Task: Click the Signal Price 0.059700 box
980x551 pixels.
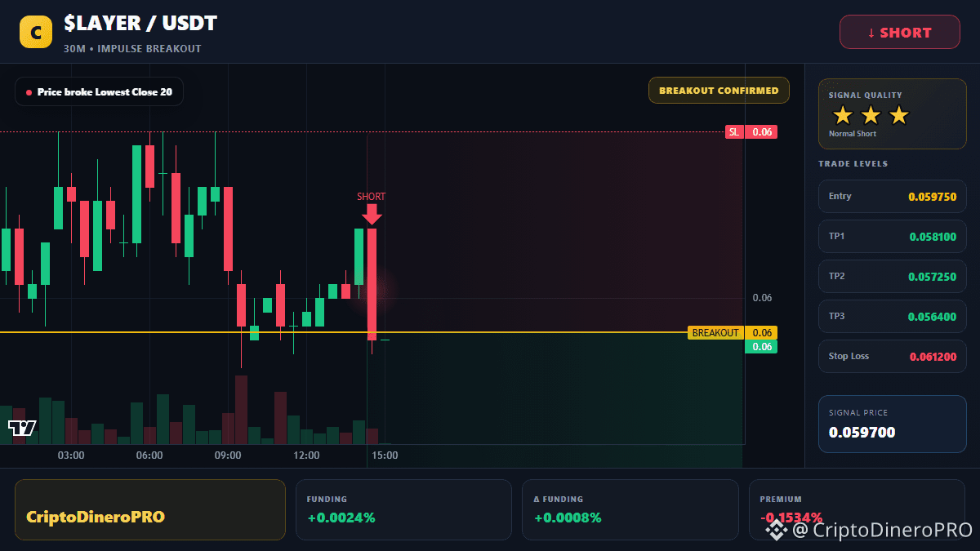Action: coord(892,424)
